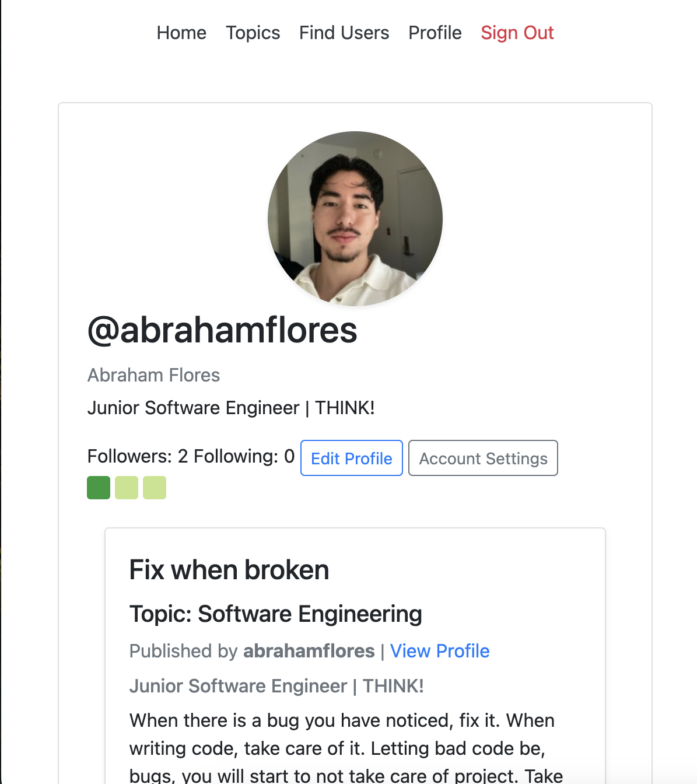Click the @abrahamflores username heading
The height and width of the screenshot is (784, 697).
pyautogui.click(x=222, y=330)
